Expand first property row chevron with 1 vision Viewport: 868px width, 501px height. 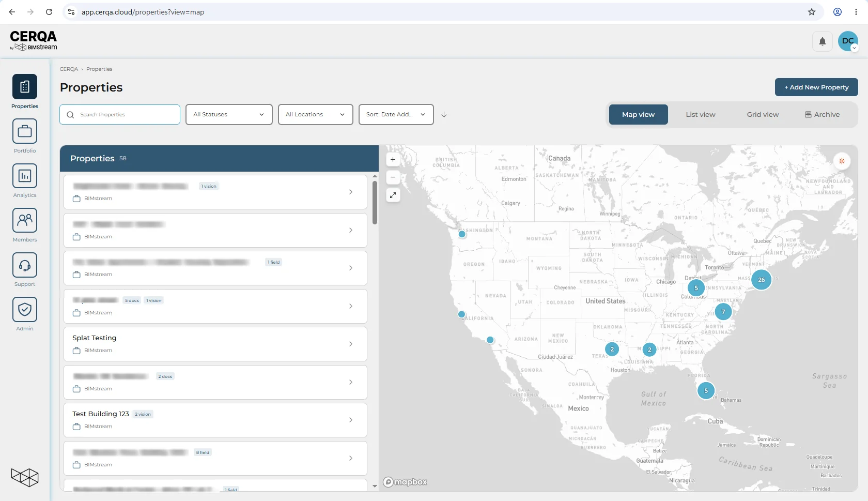351,192
